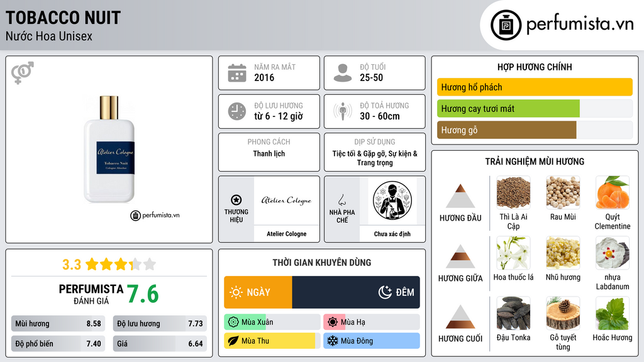Click the sun icon in Ngày bar
This screenshot has height=362, width=644.
point(236,292)
